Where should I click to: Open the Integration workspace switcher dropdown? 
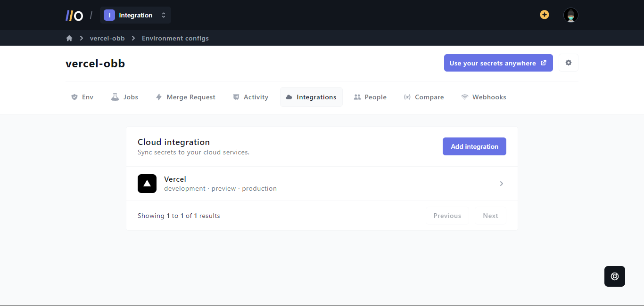tap(135, 15)
